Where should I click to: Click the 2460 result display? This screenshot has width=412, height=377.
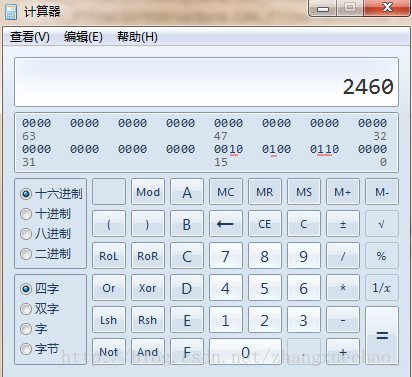(206, 82)
